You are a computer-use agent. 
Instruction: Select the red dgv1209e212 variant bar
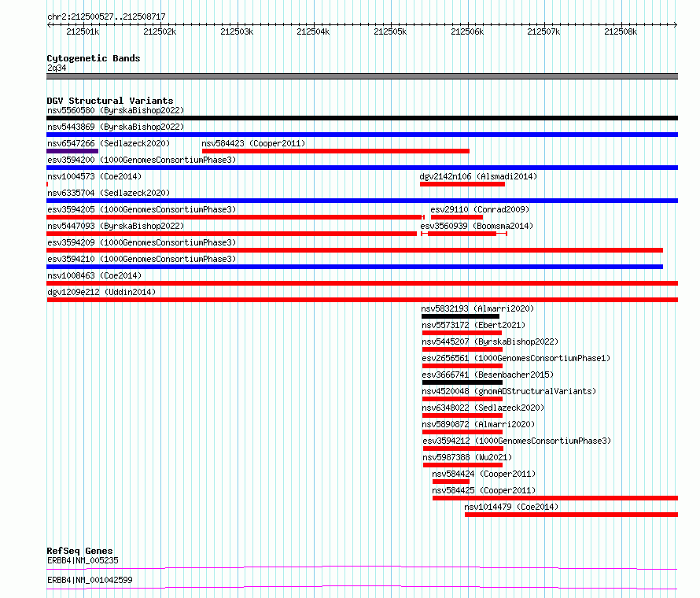coord(362,300)
